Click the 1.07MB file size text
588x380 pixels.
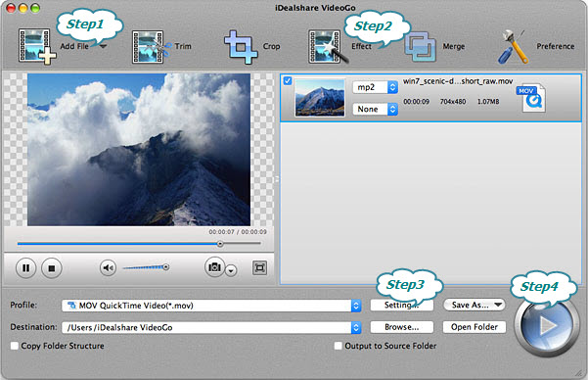tap(488, 102)
